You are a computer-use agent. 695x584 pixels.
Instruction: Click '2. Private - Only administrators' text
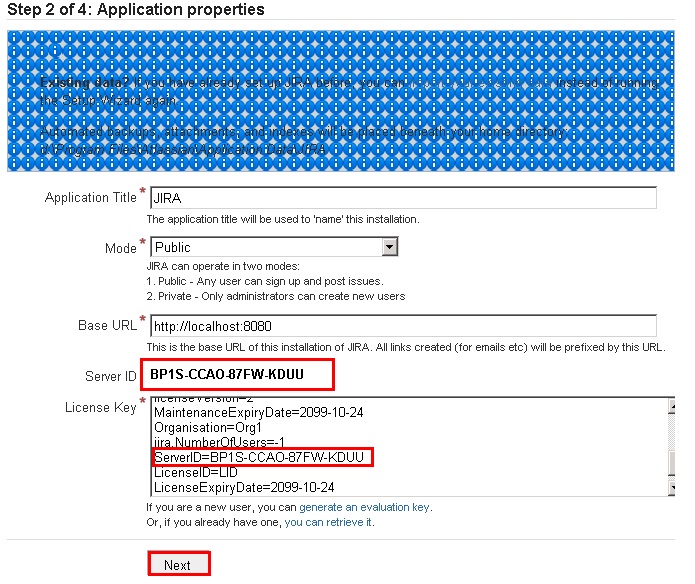(x=276, y=296)
